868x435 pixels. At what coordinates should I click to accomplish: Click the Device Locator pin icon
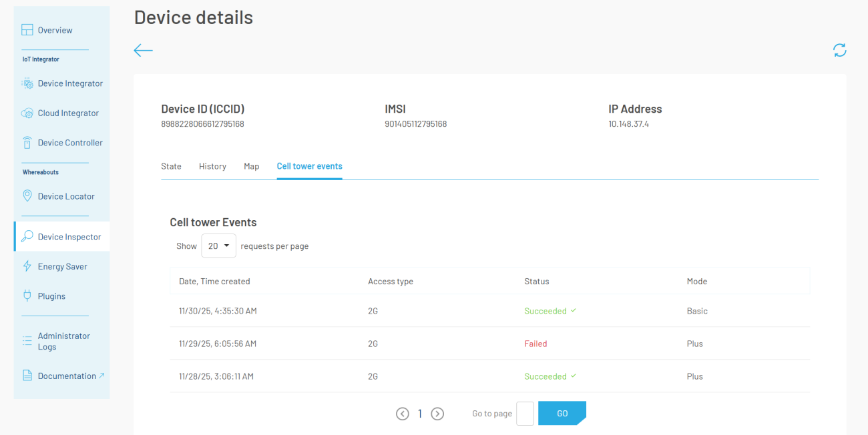[x=27, y=196]
